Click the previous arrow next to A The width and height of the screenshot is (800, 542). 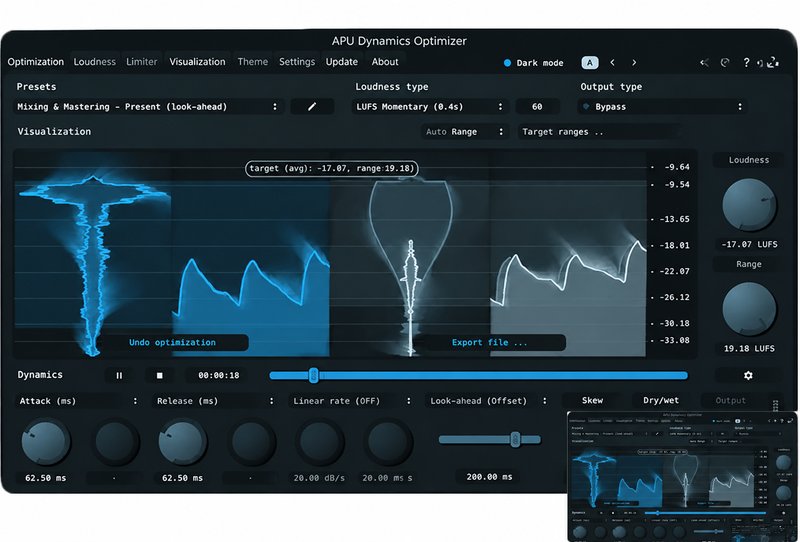click(x=612, y=62)
